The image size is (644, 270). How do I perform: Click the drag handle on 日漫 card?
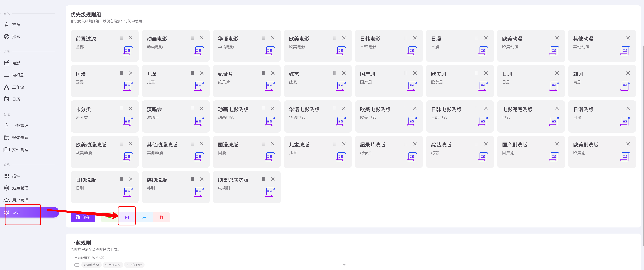pyautogui.click(x=477, y=38)
